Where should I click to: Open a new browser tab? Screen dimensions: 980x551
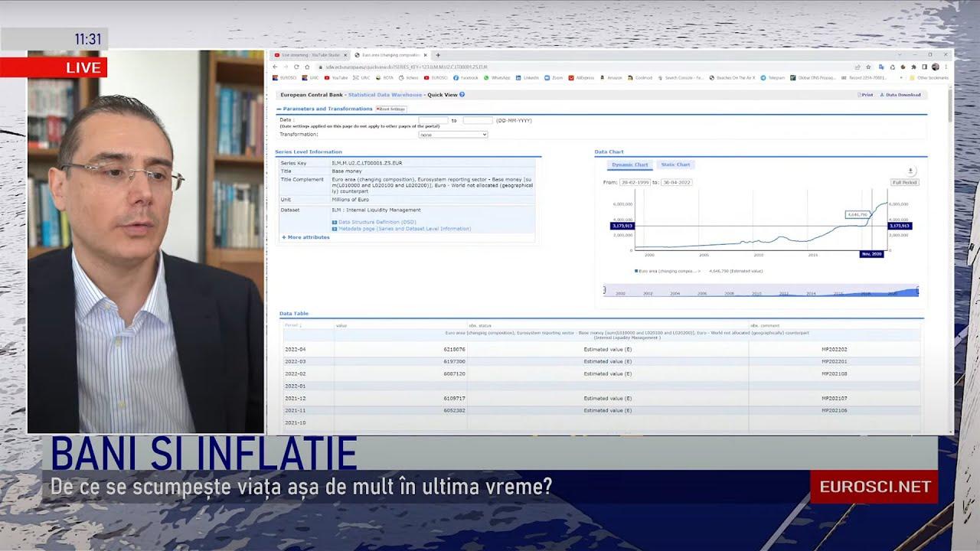click(x=438, y=55)
